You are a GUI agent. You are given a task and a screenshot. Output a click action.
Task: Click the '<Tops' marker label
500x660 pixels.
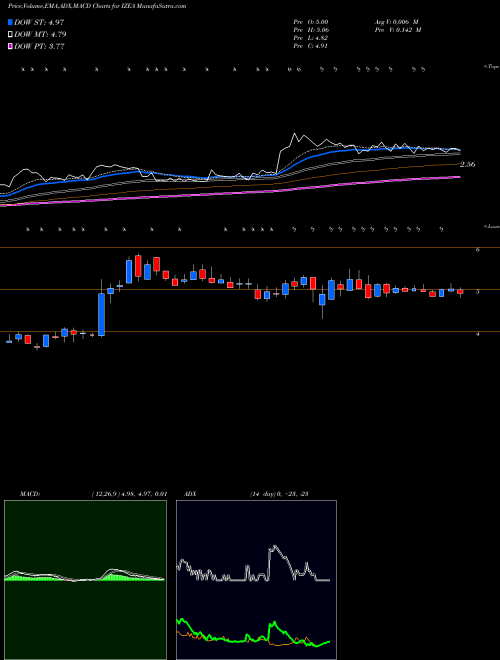tap(492, 67)
